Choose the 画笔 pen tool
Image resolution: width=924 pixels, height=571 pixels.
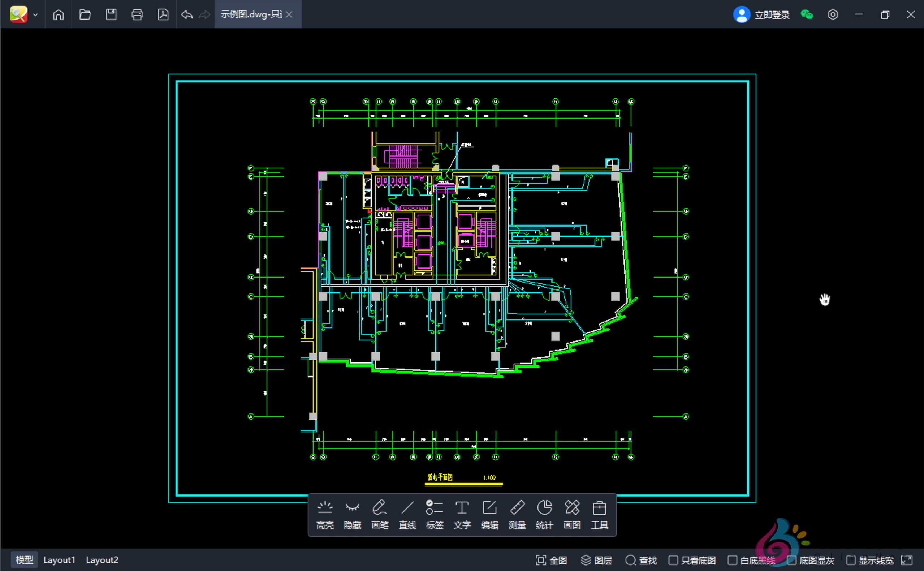(x=380, y=514)
